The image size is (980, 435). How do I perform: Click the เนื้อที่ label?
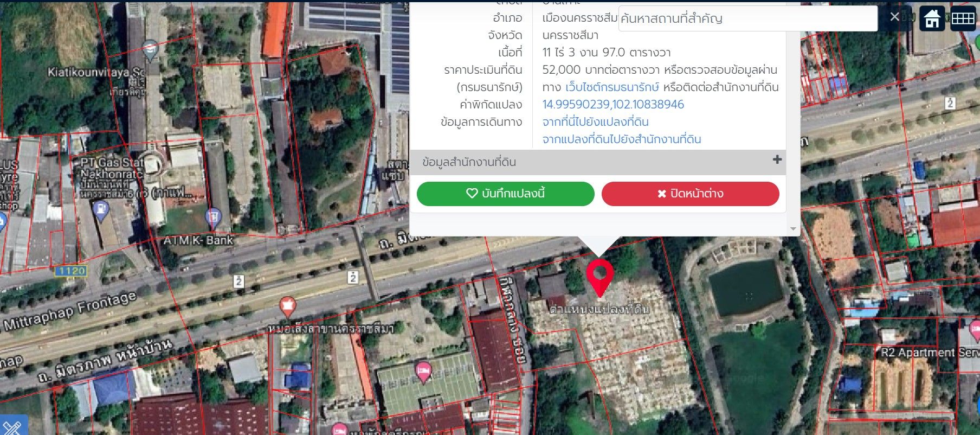pyautogui.click(x=510, y=53)
